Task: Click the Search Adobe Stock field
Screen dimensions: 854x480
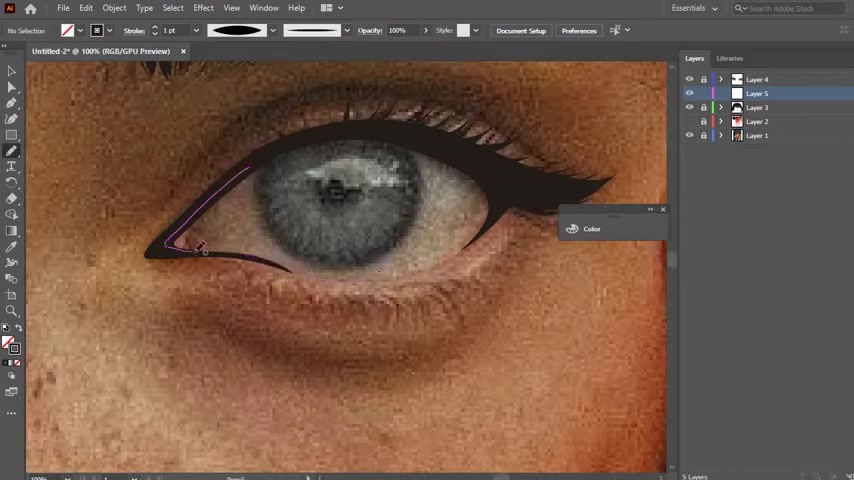Action: [x=789, y=8]
